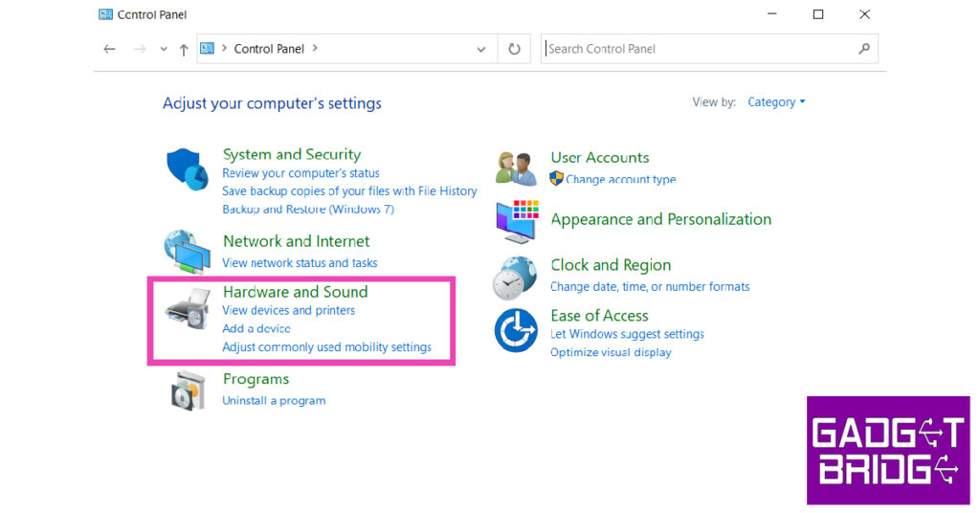This screenshot has width=980, height=513.
Task: Click the Network and Internet globe icon
Action: click(x=187, y=252)
